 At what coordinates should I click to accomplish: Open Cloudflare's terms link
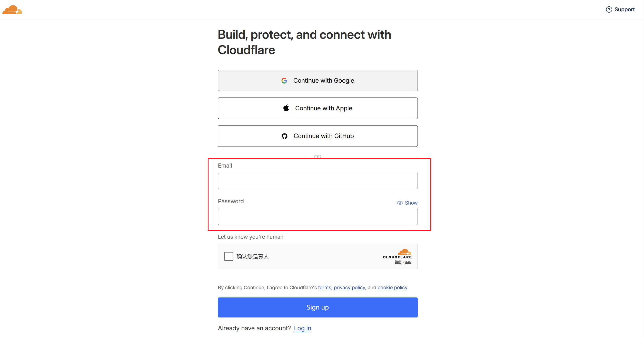coord(324,287)
